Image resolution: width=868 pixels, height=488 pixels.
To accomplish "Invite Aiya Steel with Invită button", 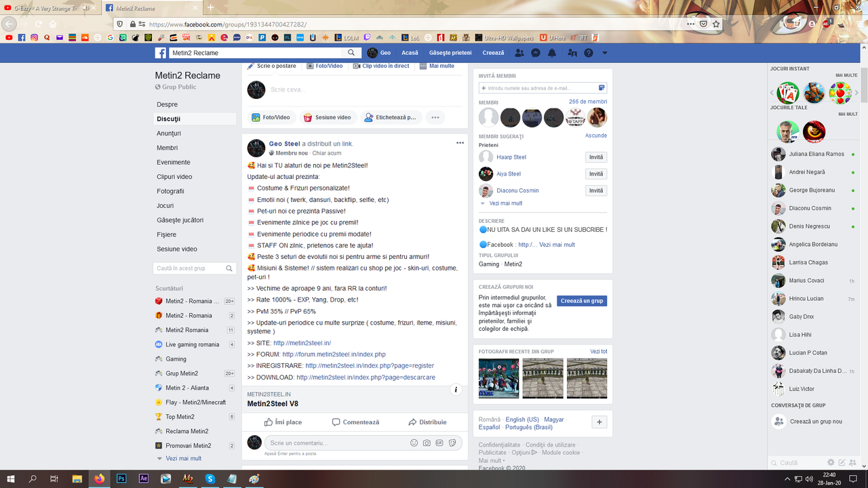I will tap(596, 174).
